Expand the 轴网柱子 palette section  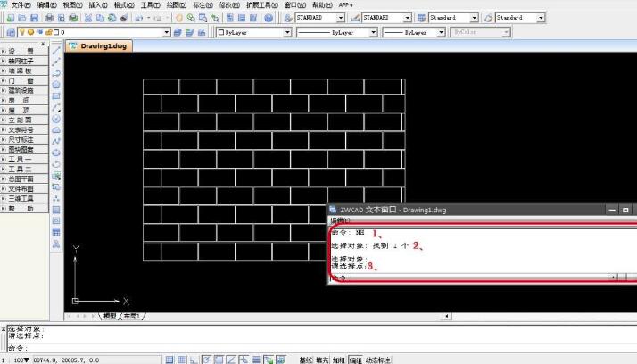point(24,61)
